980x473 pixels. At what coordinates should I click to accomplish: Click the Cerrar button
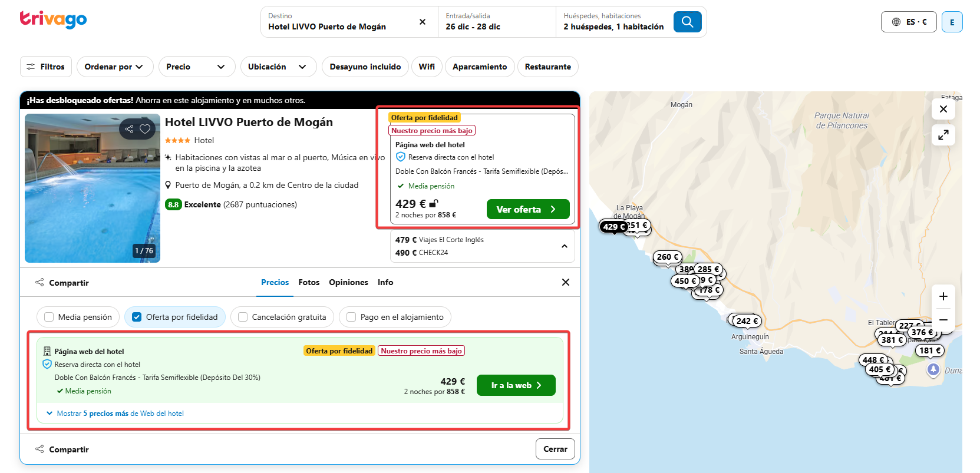point(555,449)
